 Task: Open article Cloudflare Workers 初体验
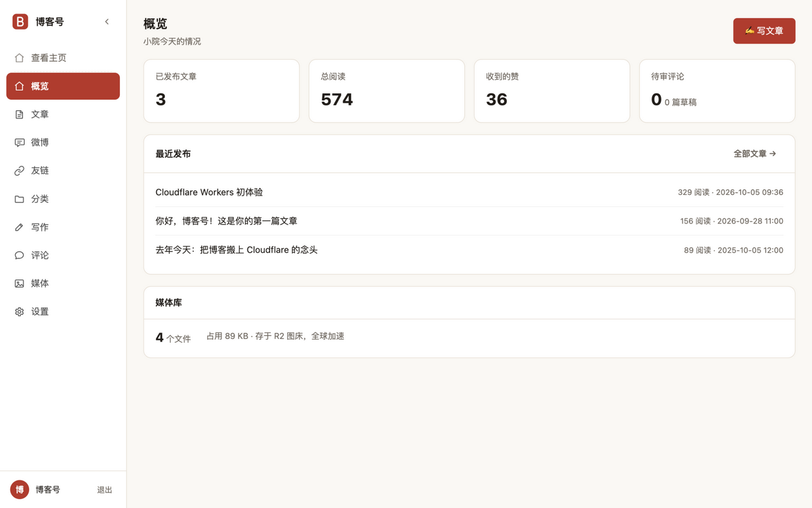coord(209,192)
